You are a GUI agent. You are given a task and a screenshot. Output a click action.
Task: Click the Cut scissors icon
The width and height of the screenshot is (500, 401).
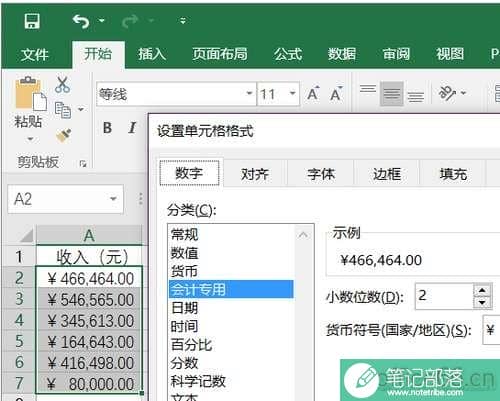tap(63, 85)
